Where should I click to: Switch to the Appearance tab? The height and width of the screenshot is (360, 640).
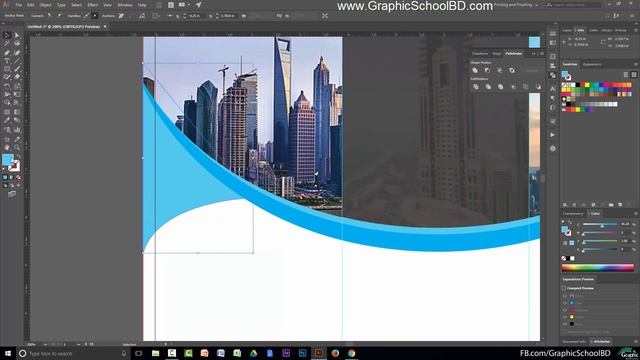coord(592,64)
